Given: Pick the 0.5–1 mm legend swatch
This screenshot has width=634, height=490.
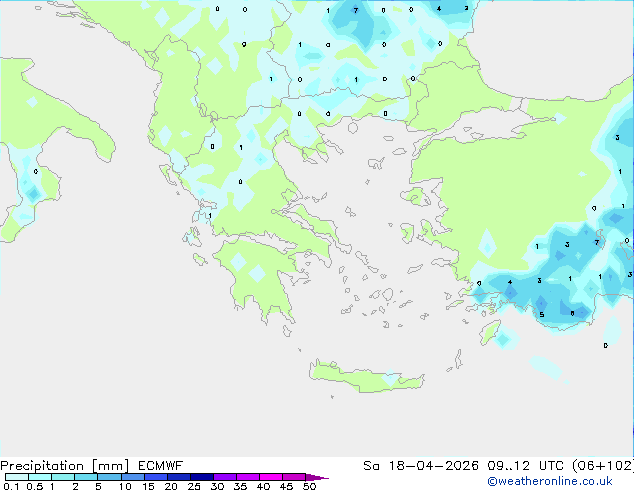Looking at the screenshot, I should (x=40, y=477).
